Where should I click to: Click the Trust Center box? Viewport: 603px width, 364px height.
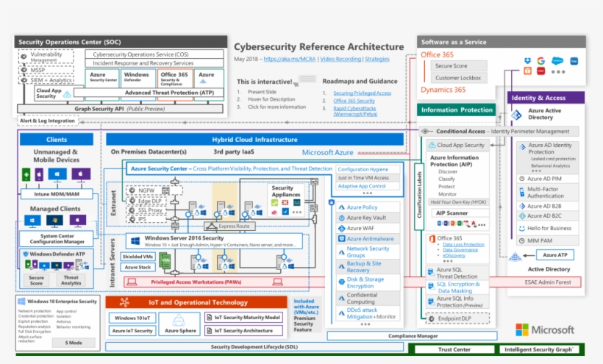click(x=454, y=349)
